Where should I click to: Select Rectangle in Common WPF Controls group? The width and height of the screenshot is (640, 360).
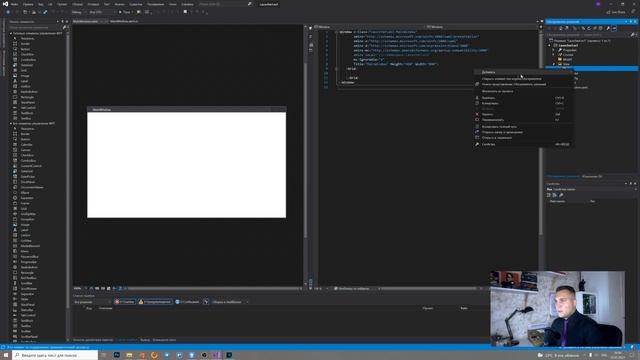27,97
